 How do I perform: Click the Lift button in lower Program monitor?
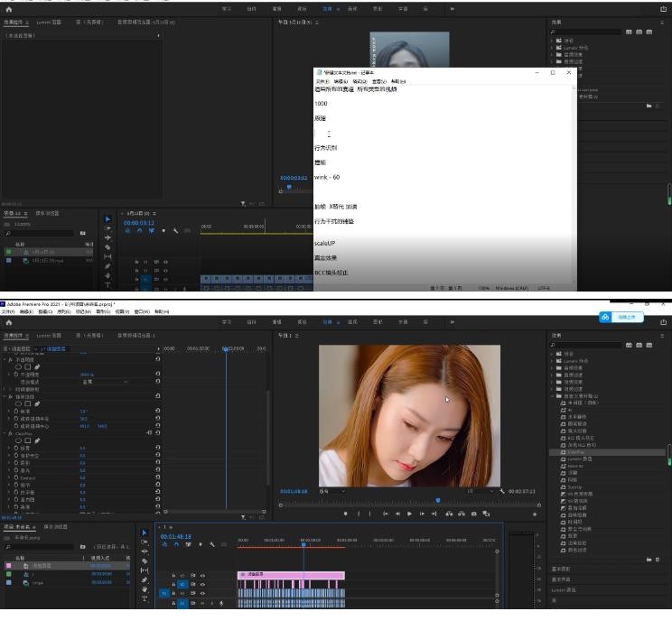pos(449,514)
